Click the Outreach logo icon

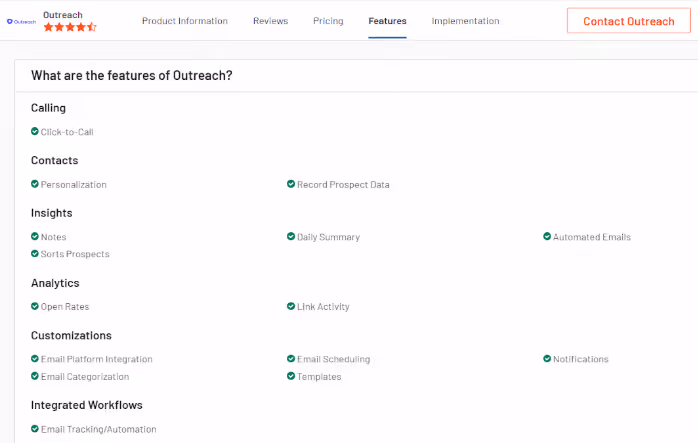[x=21, y=21]
